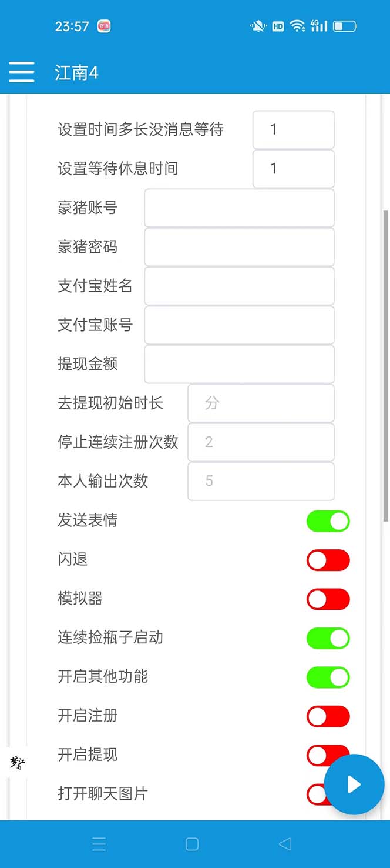Click the 豪猪账号 input field
This screenshot has width=390, height=868.
[x=239, y=208]
